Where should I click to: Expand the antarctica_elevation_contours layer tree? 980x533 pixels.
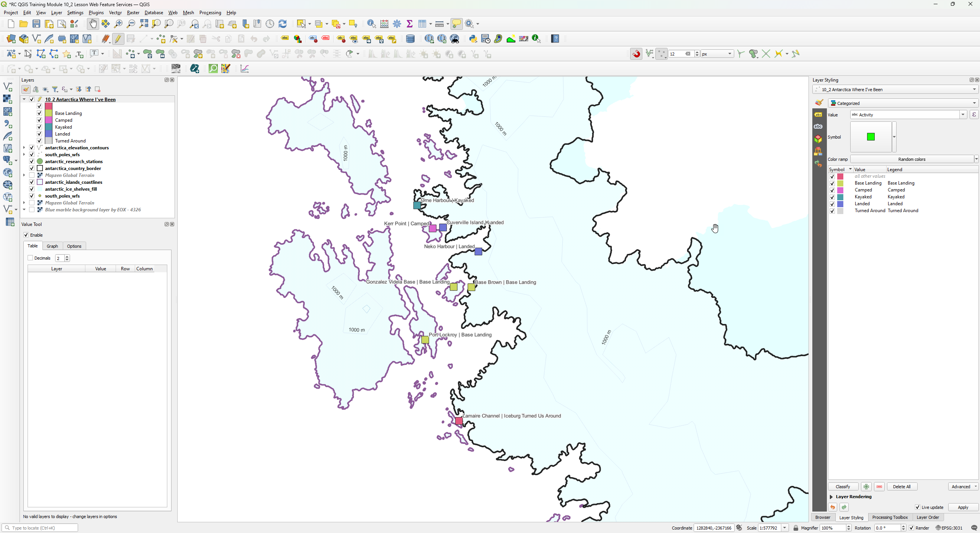click(24, 148)
